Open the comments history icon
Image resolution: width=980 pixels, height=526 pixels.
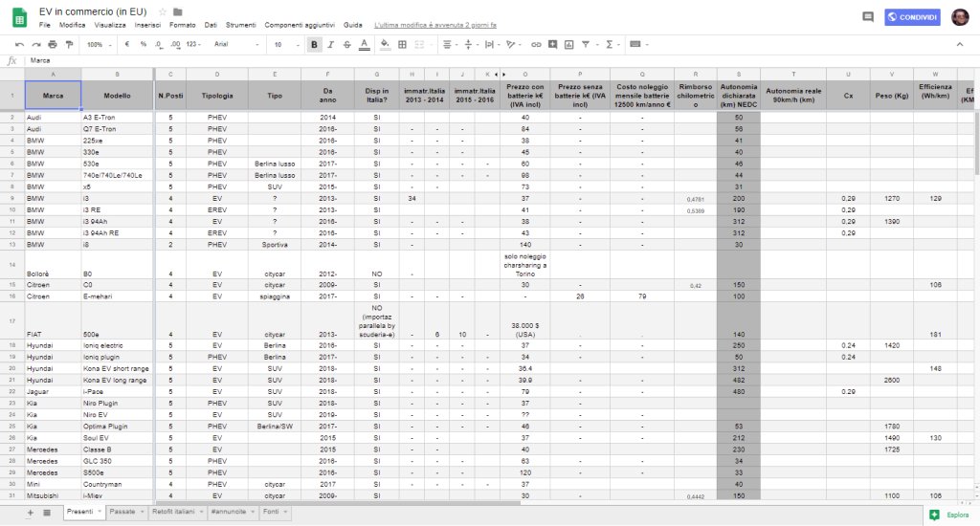coord(868,17)
